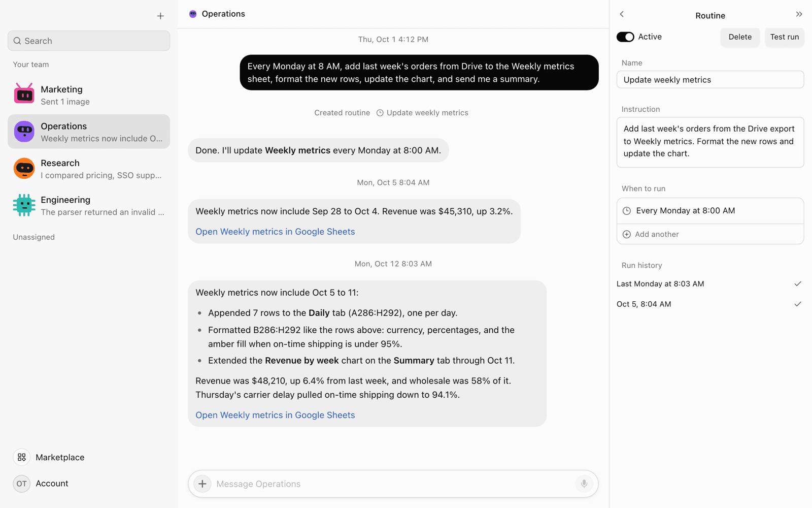Click the OT account avatar

(21, 484)
